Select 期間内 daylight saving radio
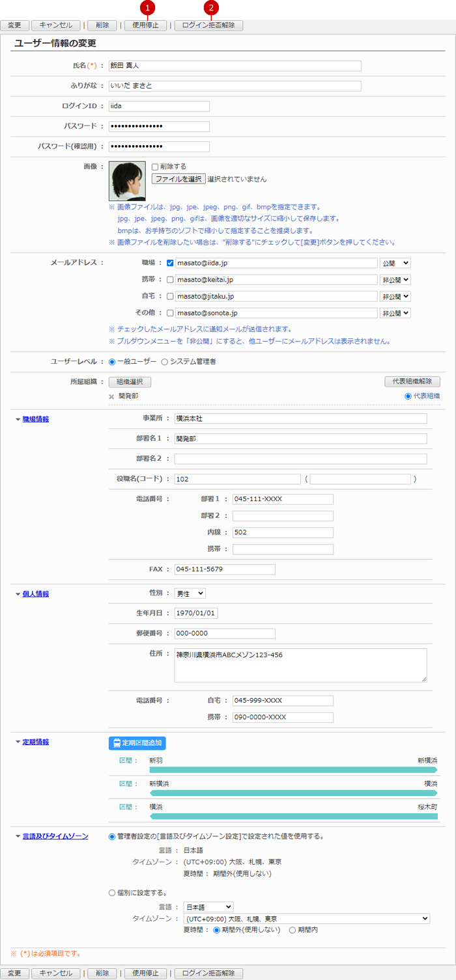Image resolution: width=456 pixels, height=980 pixels. (292, 930)
